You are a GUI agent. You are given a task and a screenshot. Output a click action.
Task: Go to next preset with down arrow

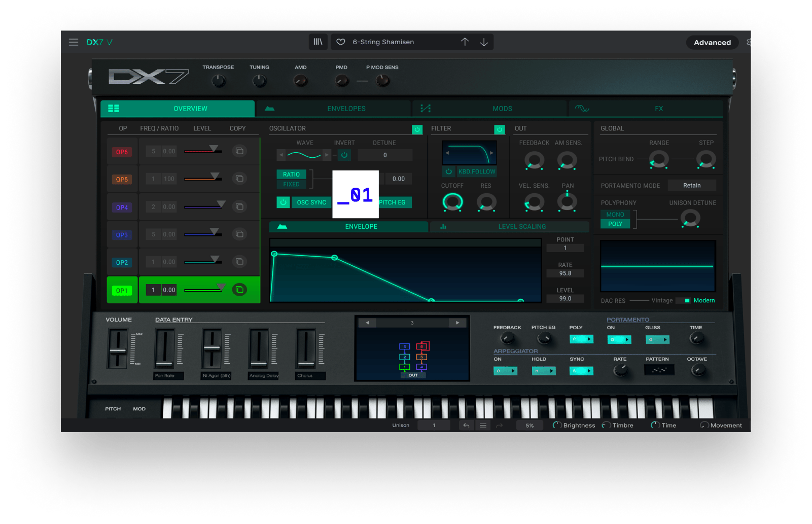coord(484,42)
